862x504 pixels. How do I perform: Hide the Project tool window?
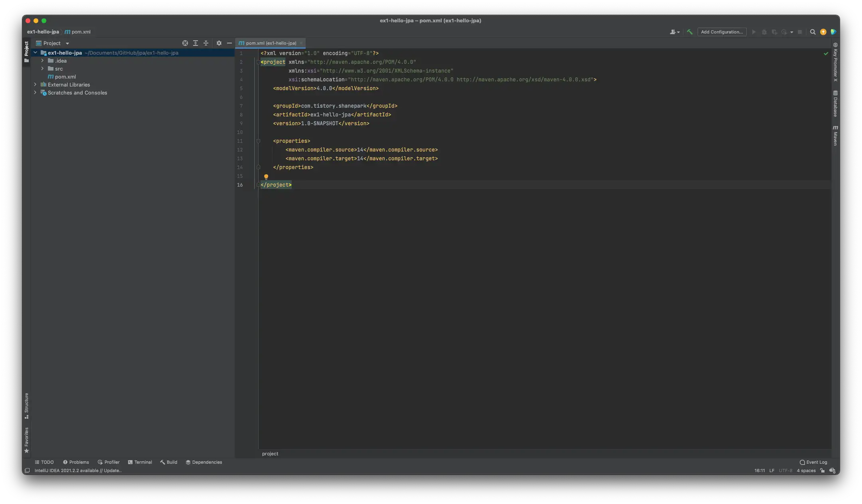(x=229, y=43)
